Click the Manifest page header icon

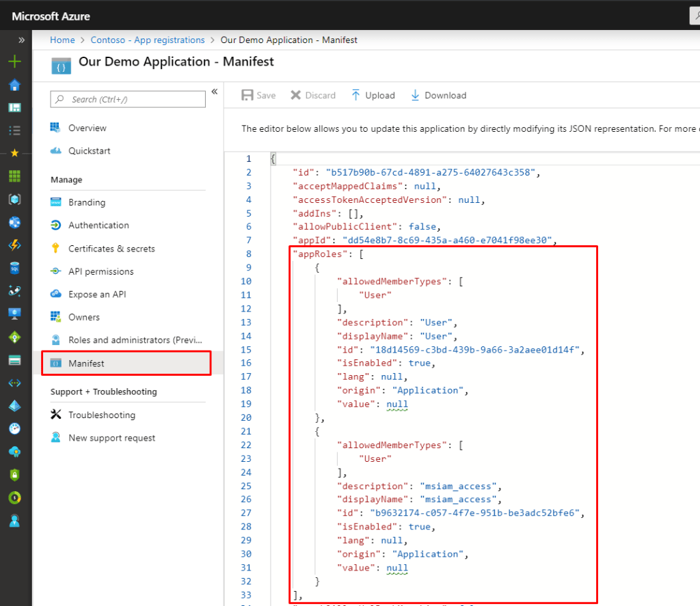(x=61, y=66)
